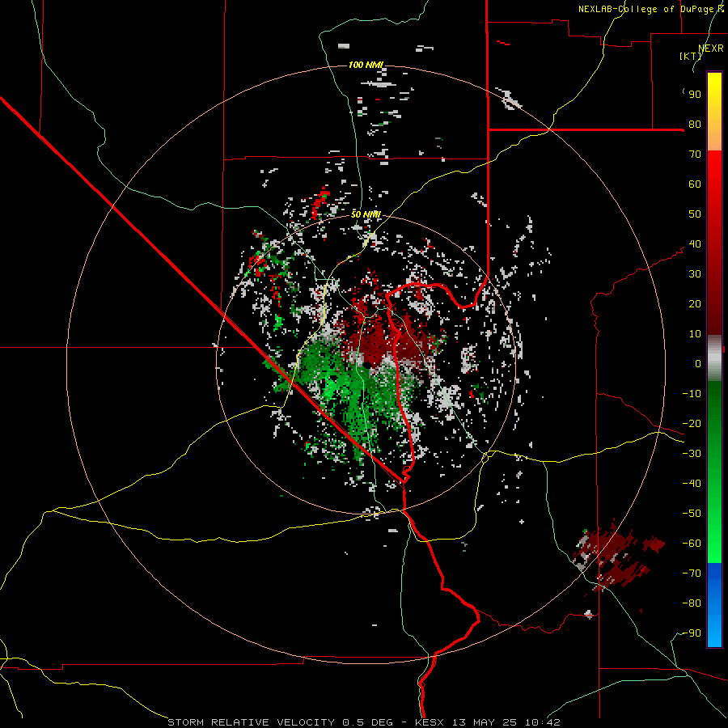Click the positive "40" scale value
Screen dimensions: 728x728
[x=695, y=244]
